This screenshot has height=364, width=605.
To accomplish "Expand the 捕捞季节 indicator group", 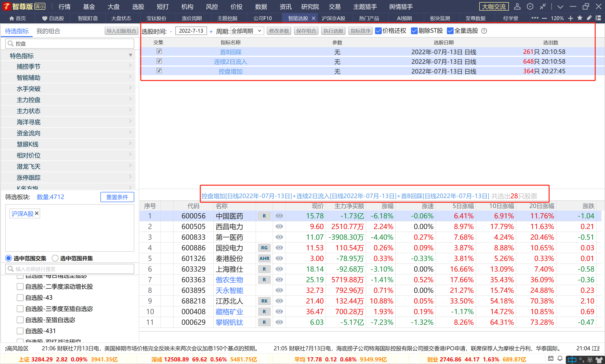I will [130, 66].
